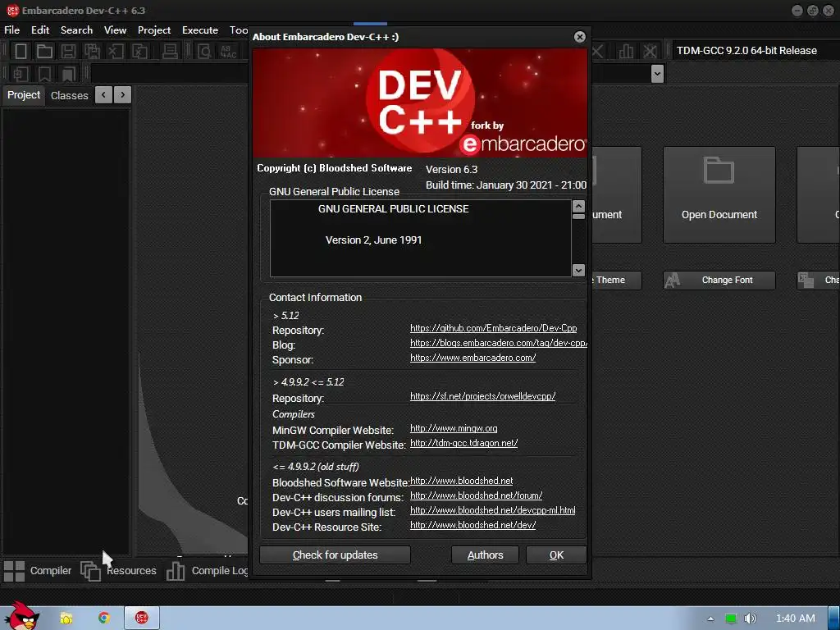Image resolution: width=840 pixels, height=630 pixels.
Task: Click the Change Font button
Action: point(719,281)
